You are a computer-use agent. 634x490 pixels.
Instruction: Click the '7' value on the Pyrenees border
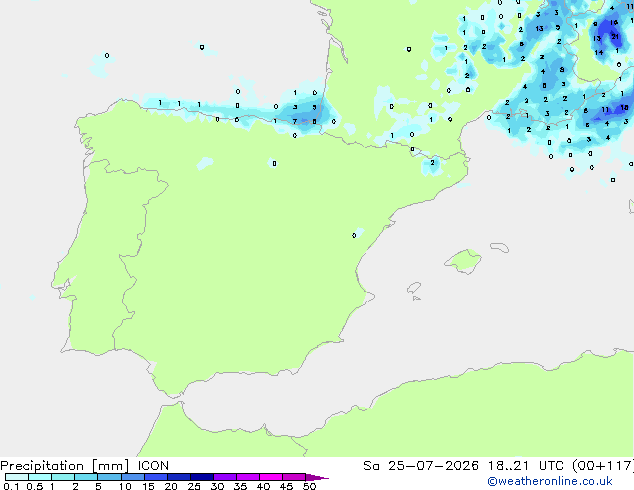coord(295,121)
